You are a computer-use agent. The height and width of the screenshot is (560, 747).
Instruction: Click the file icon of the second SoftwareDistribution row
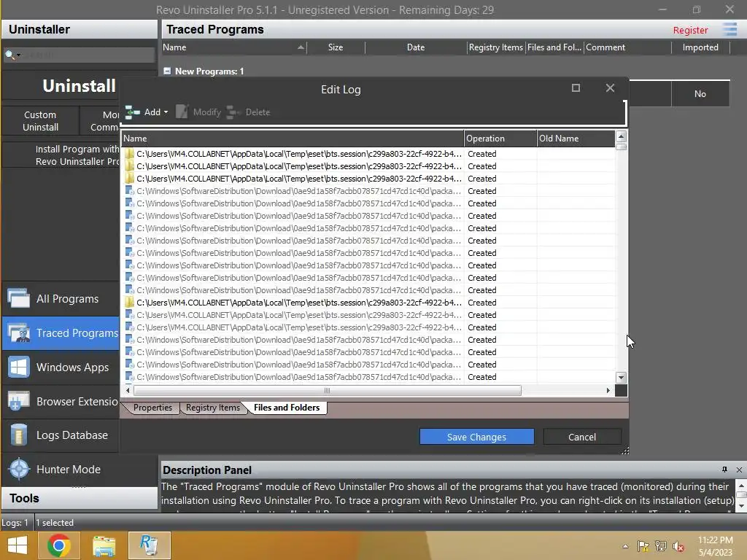tap(129, 203)
